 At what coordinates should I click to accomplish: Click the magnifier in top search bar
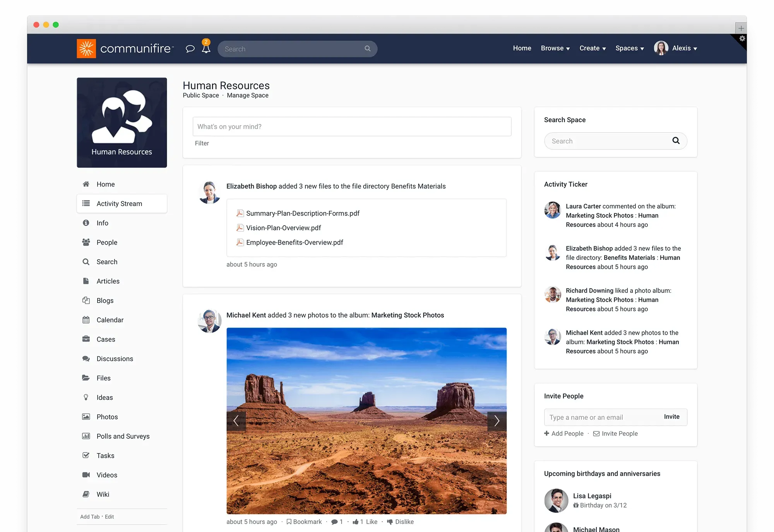368,48
